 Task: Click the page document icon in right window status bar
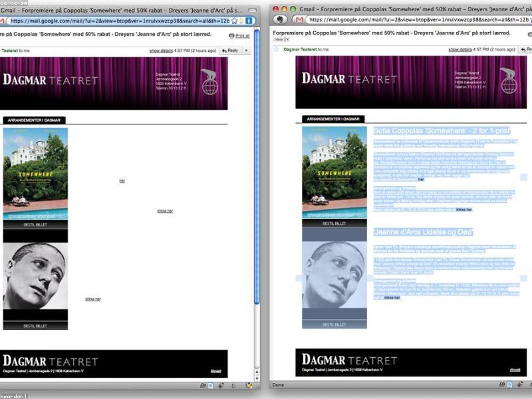tap(510, 384)
